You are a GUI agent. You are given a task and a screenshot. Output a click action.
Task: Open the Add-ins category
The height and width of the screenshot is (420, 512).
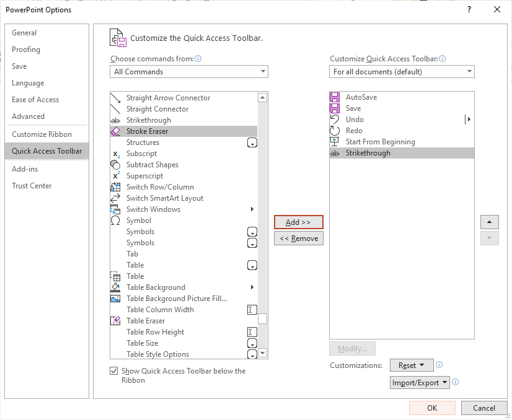coord(46,169)
